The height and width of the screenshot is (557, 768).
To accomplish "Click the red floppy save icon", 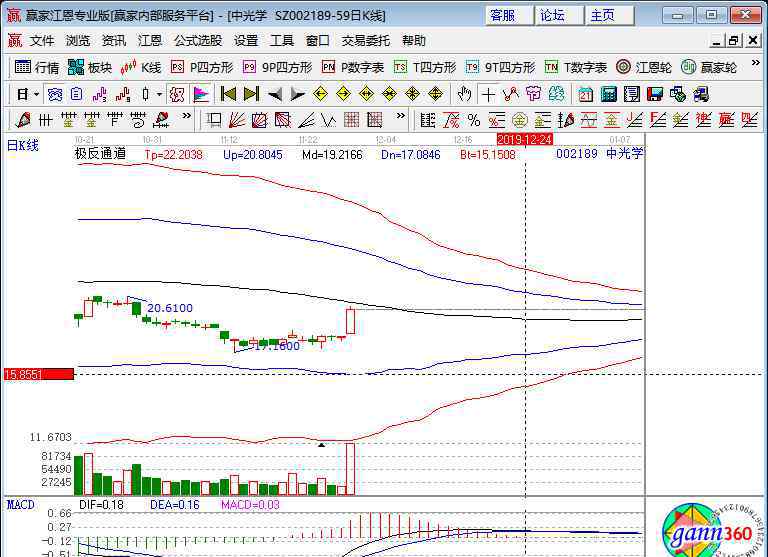I will tap(654, 94).
